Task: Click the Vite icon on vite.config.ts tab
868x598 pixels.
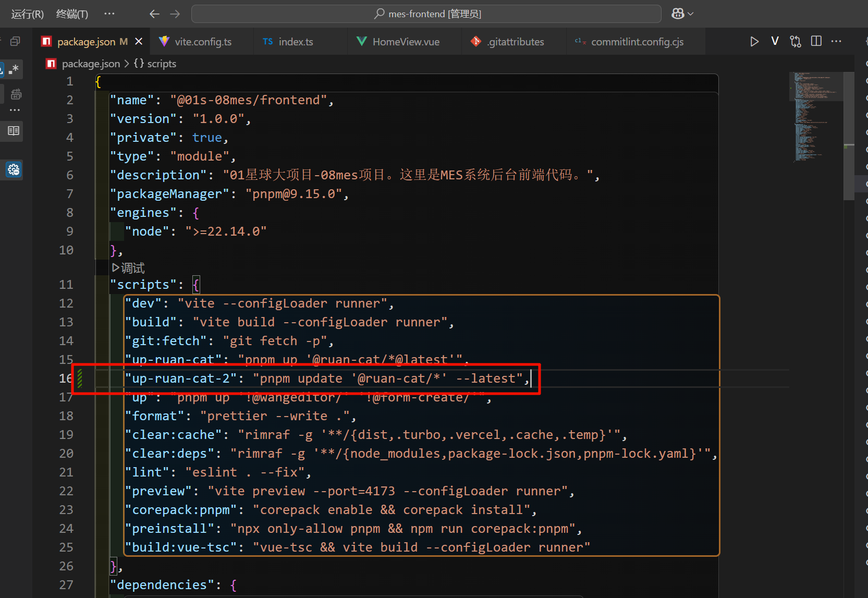Action: pyautogui.click(x=164, y=42)
